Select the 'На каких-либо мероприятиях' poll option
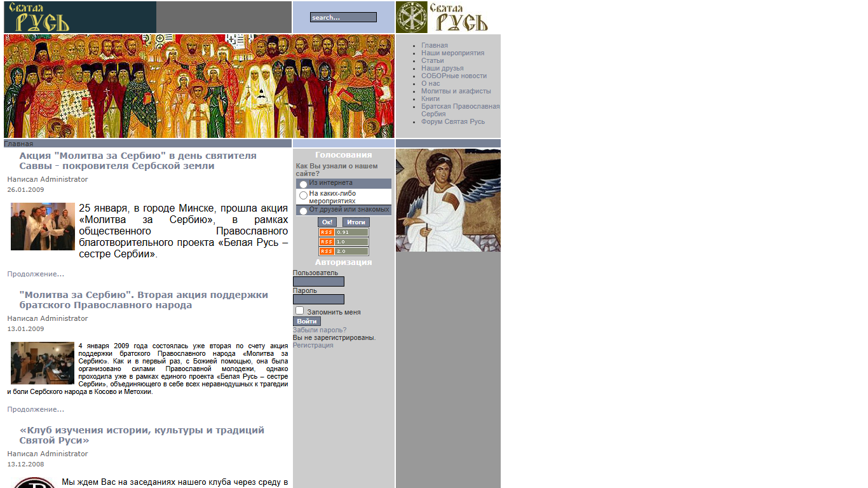Screen dimensions: 868x488 (303, 196)
